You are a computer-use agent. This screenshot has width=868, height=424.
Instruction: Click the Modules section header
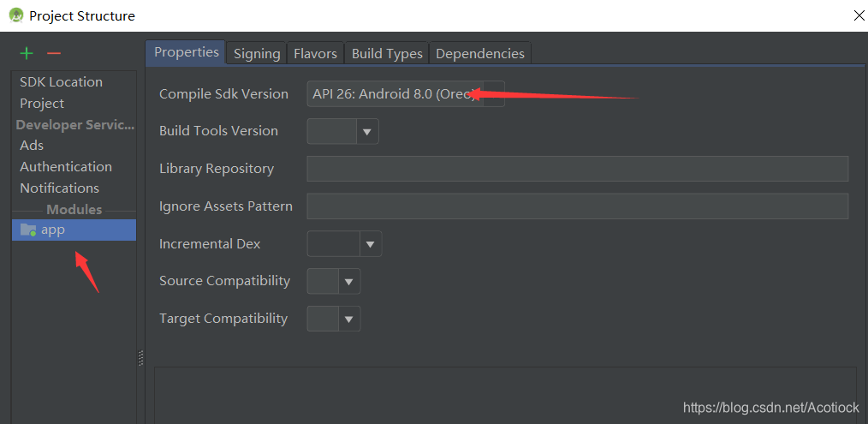click(x=74, y=210)
